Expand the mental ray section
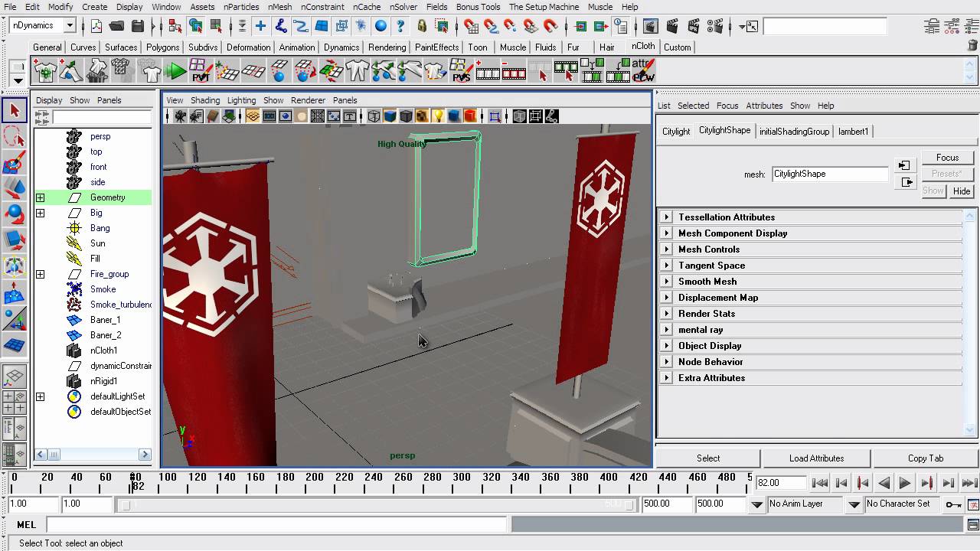The image size is (980, 551). [x=667, y=330]
